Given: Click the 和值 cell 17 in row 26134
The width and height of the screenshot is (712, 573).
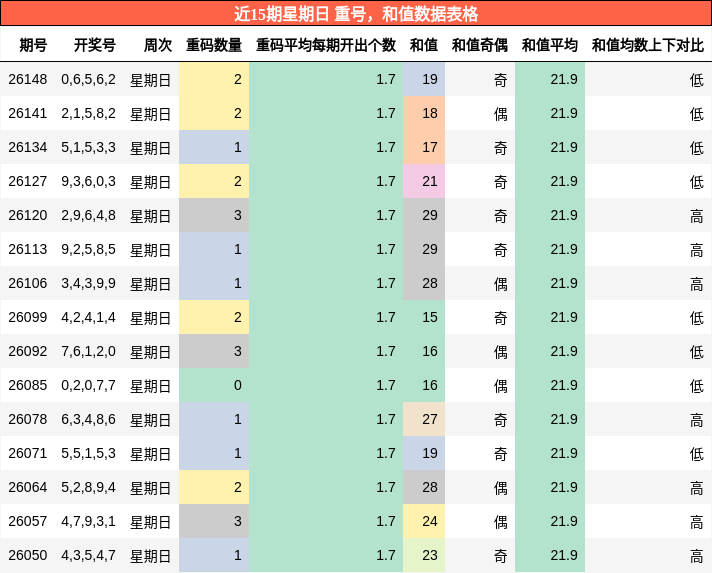Looking at the screenshot, I should coord(424,147).
